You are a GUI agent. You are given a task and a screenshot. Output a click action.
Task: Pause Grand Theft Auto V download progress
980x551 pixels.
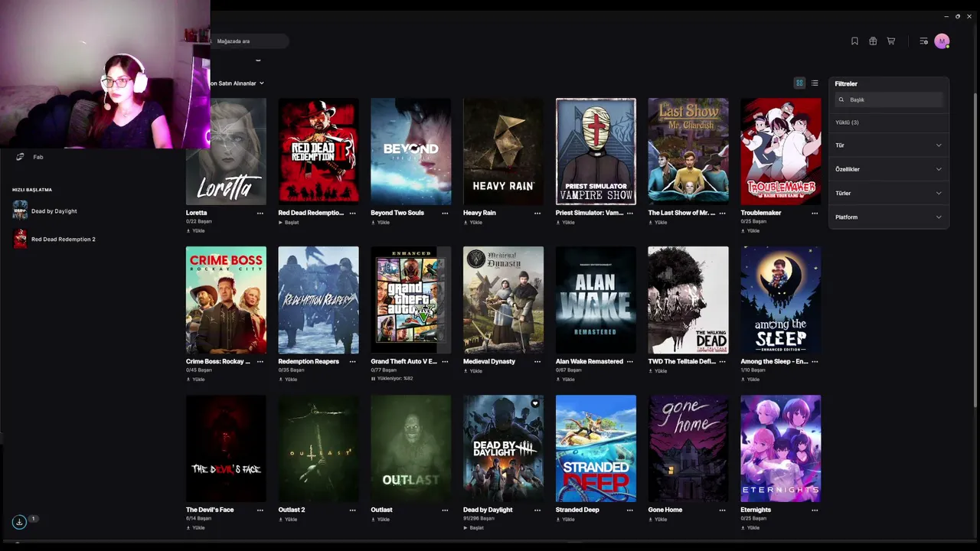373,379
